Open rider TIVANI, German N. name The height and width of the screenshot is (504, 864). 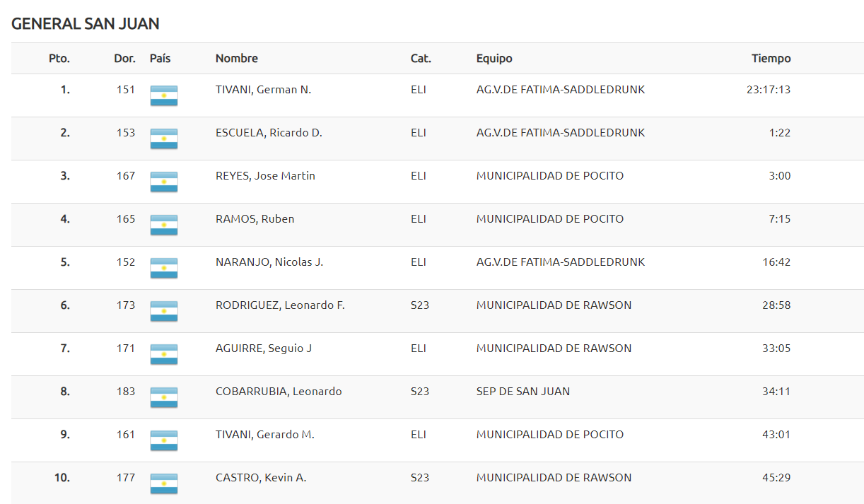pyautogui.click(x=263, y=90)
